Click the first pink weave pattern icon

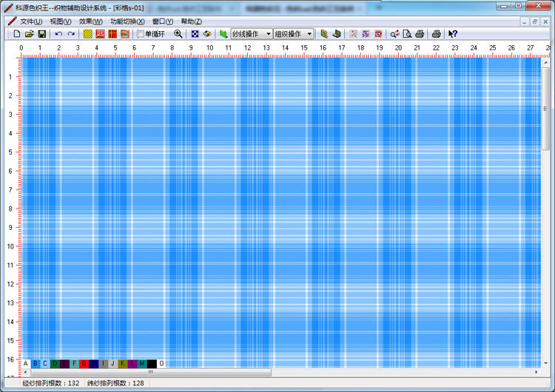[353, 34]
